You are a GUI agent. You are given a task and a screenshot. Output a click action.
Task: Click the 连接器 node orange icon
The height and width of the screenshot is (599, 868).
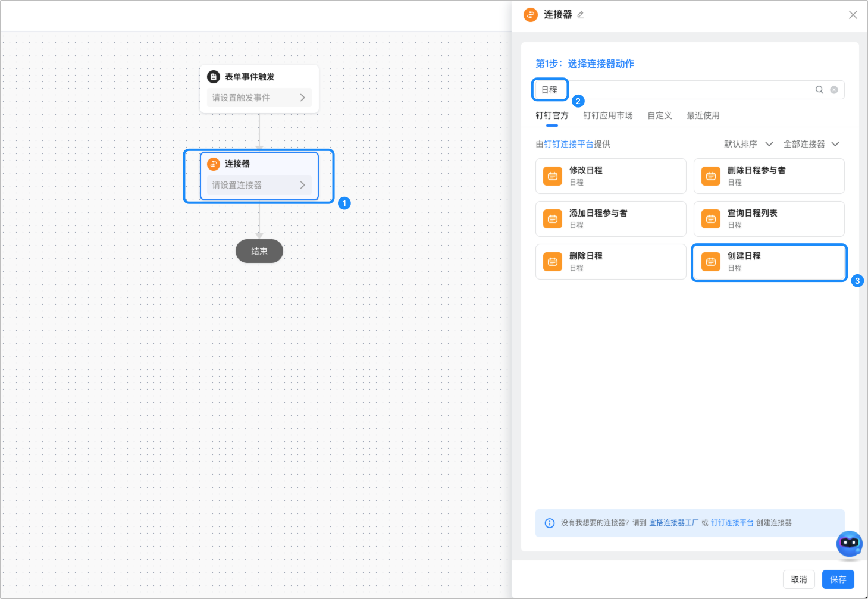click(x=214, y=164)
